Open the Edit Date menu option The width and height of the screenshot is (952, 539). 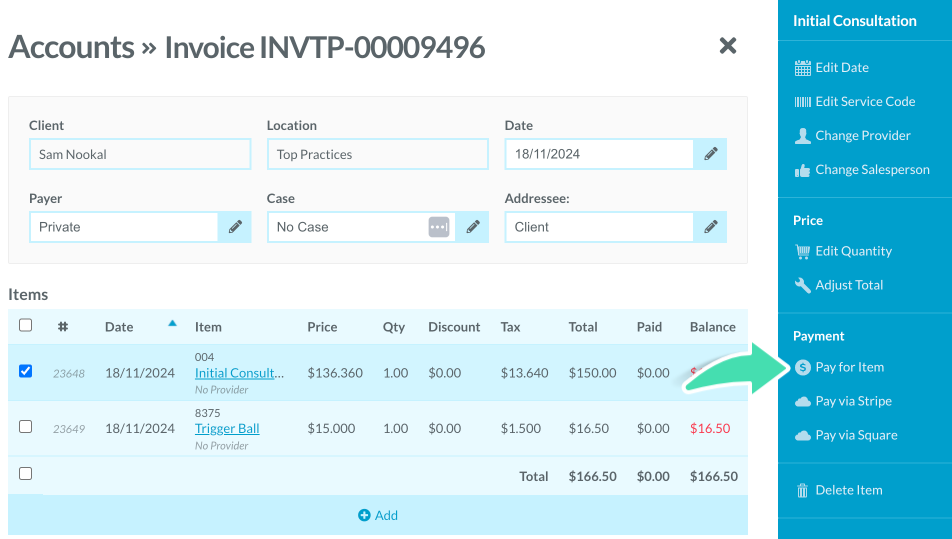pyautogui.click(x=842, y=68)
